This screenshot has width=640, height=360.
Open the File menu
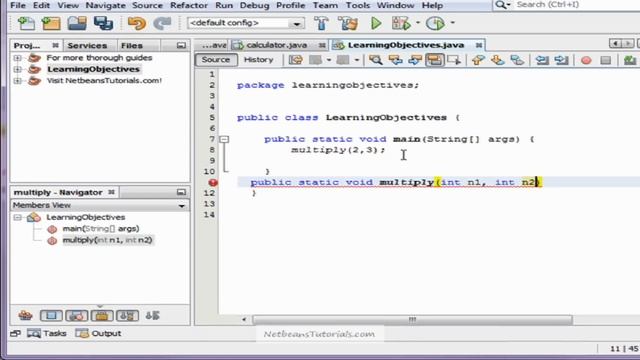(x=18, y=5)
